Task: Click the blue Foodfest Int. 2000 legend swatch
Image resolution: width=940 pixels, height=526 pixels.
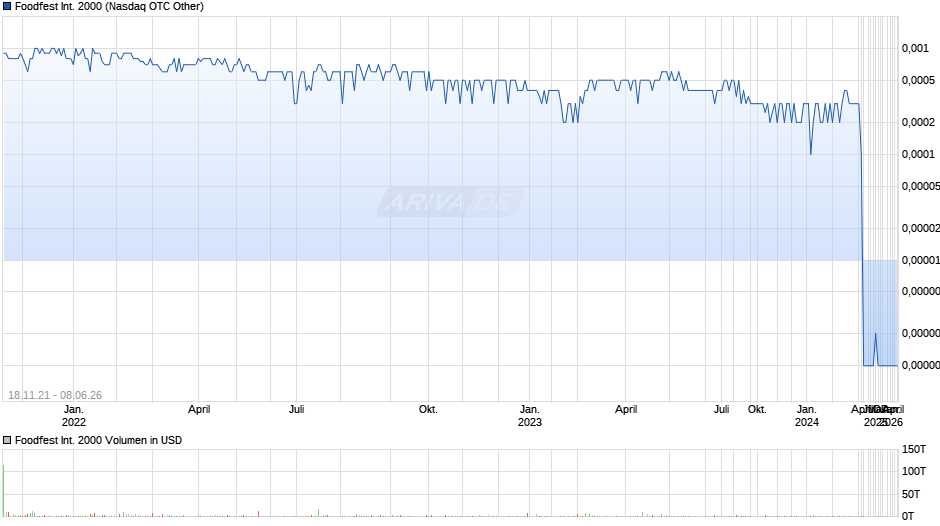Action: 7,7
